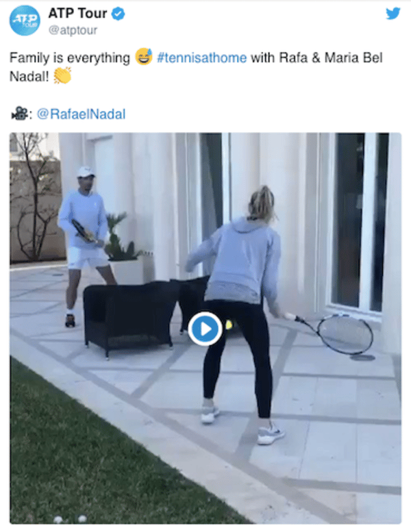Click the word "Nadal!" in the tweet
The height and width of the screenshot is (532, 411).
[29, 76]
